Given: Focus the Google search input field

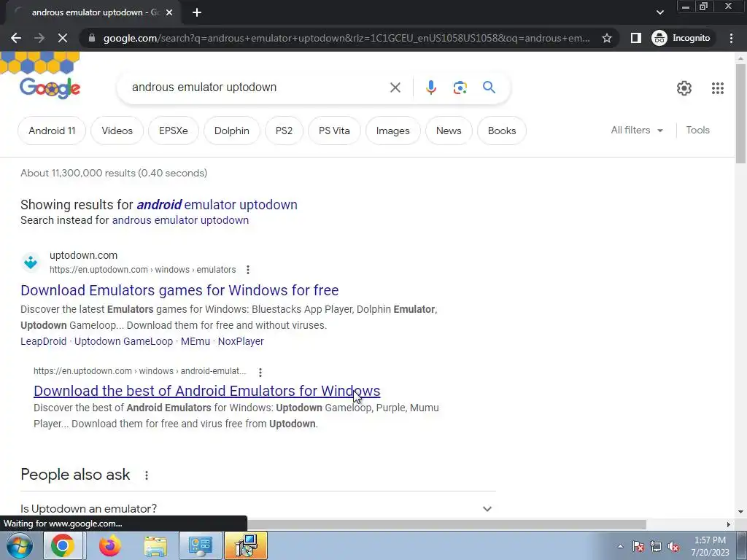Looking at the screenshot, I should point(258,87).
